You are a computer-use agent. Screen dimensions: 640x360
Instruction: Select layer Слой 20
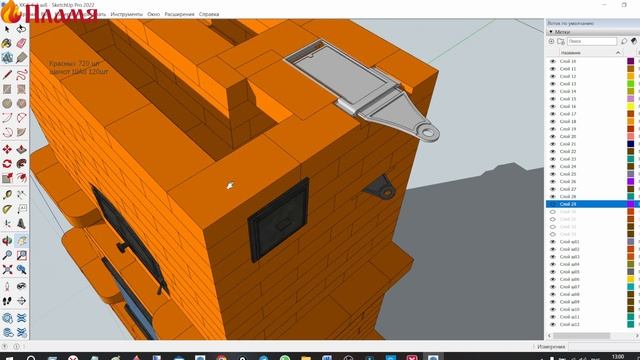[568, 136]
